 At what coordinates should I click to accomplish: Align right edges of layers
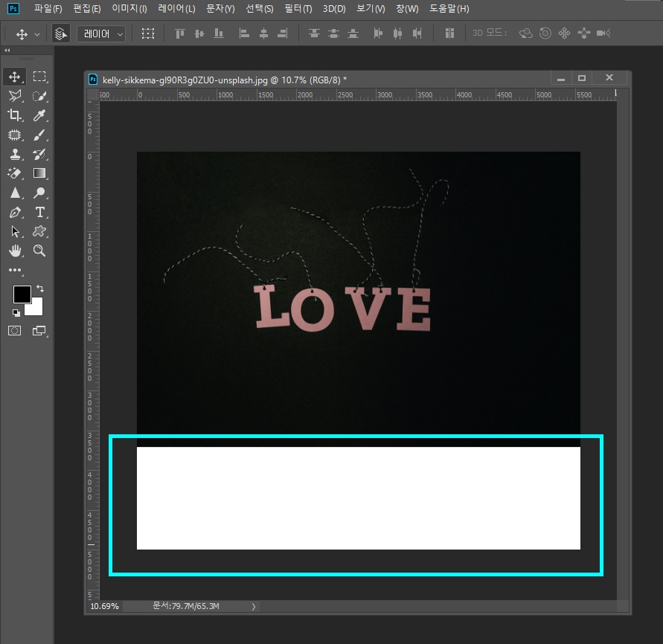[283, 33]
